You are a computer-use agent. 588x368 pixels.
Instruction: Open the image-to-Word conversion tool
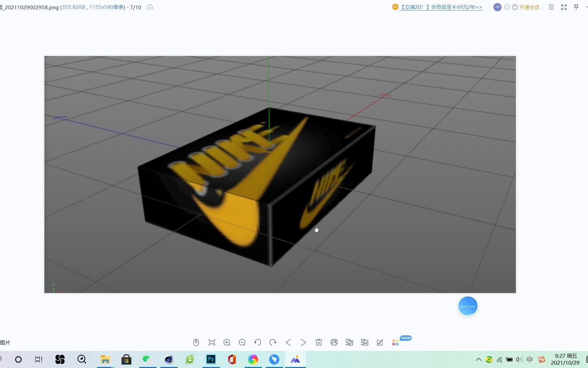click(x=364, y=342)
